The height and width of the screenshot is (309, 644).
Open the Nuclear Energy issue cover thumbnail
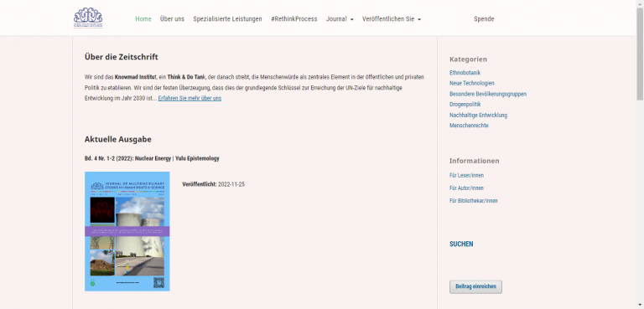coord(127,231)
